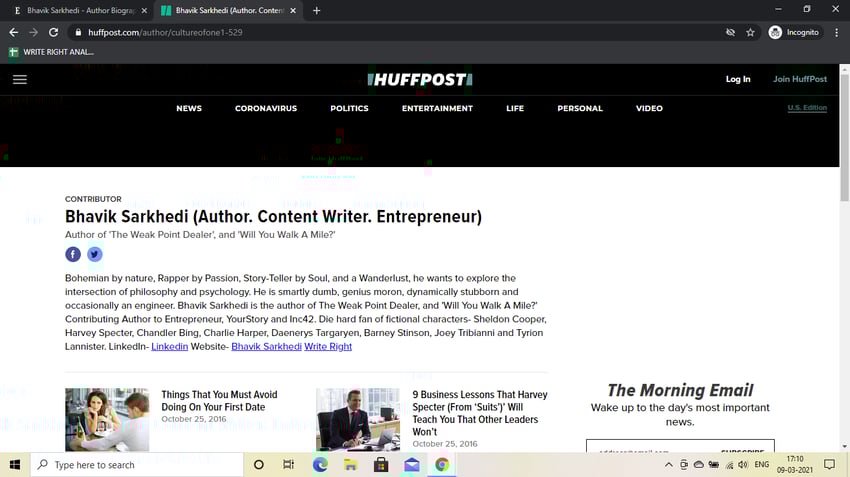850x477 pixels.
Task: Click Join HuffPost link
Action: click(800, 79)
